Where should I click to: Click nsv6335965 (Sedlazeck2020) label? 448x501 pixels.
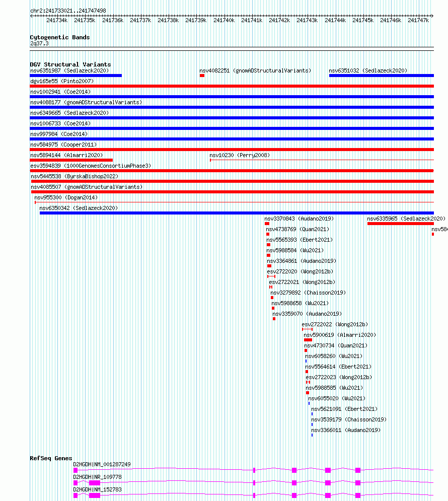406,219
